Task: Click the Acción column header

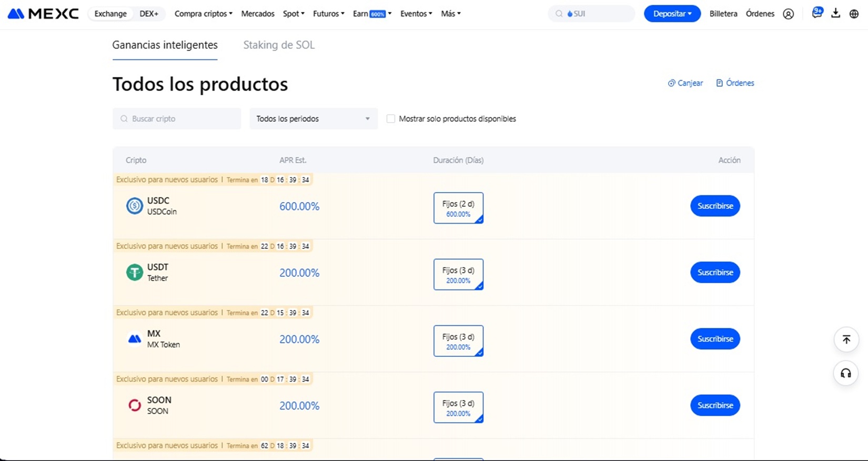Action: tap(729, 160)
